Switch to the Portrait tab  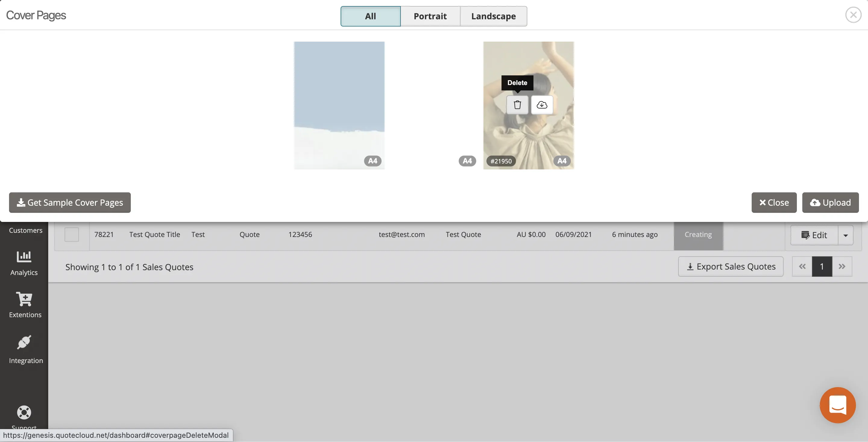(430, 16)
